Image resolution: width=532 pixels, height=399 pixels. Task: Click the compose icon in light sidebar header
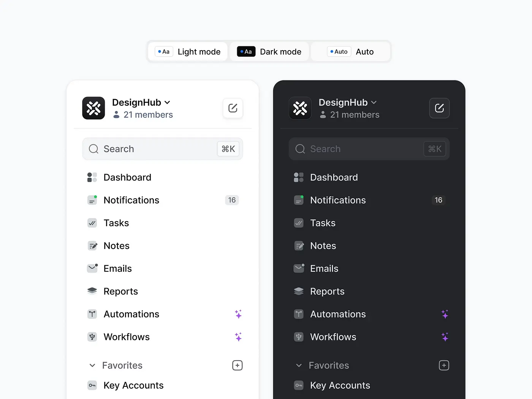233,108
